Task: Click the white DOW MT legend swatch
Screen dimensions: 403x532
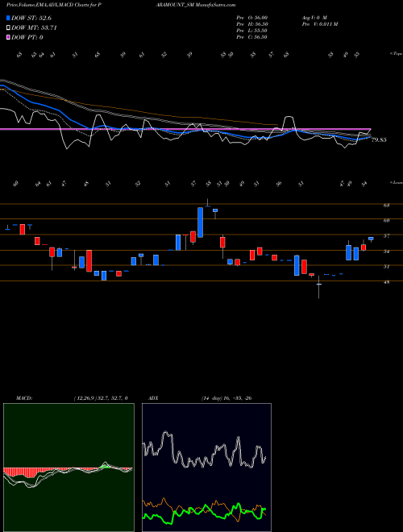Action: [8, 28]
